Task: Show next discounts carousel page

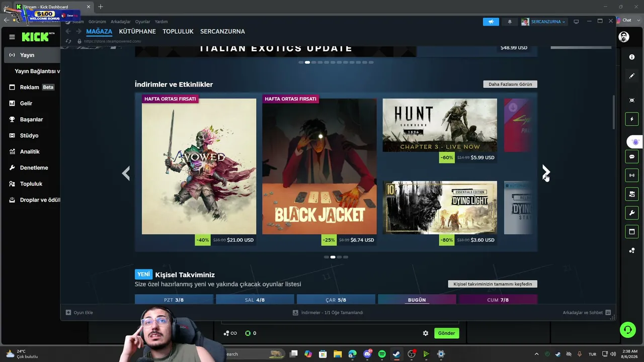Action: [546, 172]
